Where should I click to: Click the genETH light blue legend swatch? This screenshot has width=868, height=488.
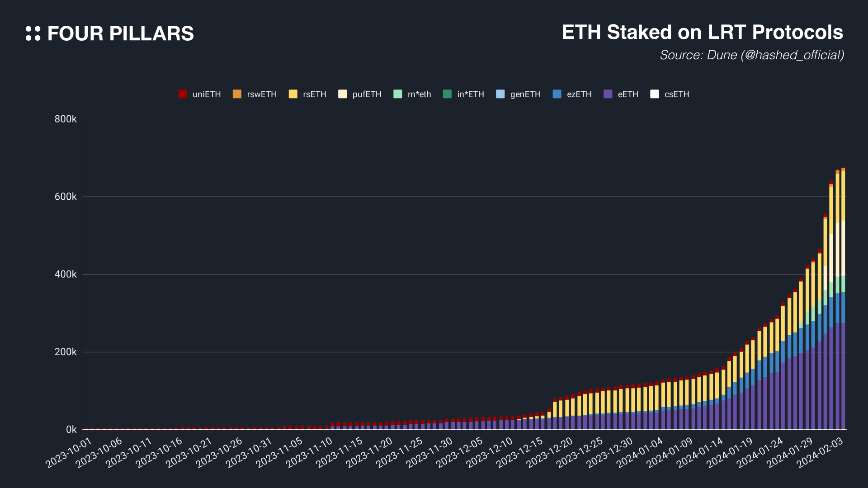point(500,94)
